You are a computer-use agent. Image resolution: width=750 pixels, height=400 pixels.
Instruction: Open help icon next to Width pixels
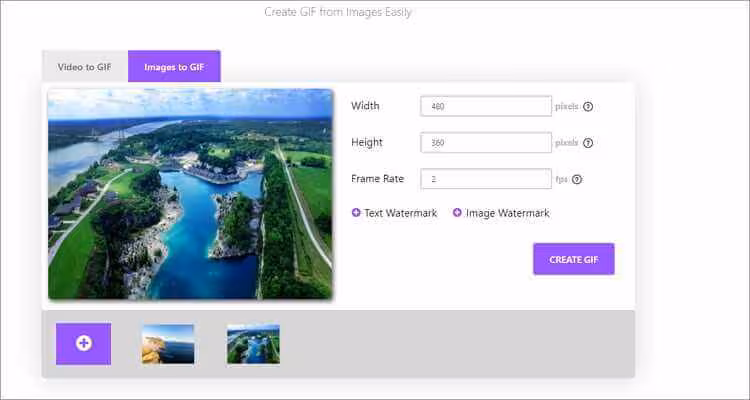(x=588, y=107)
